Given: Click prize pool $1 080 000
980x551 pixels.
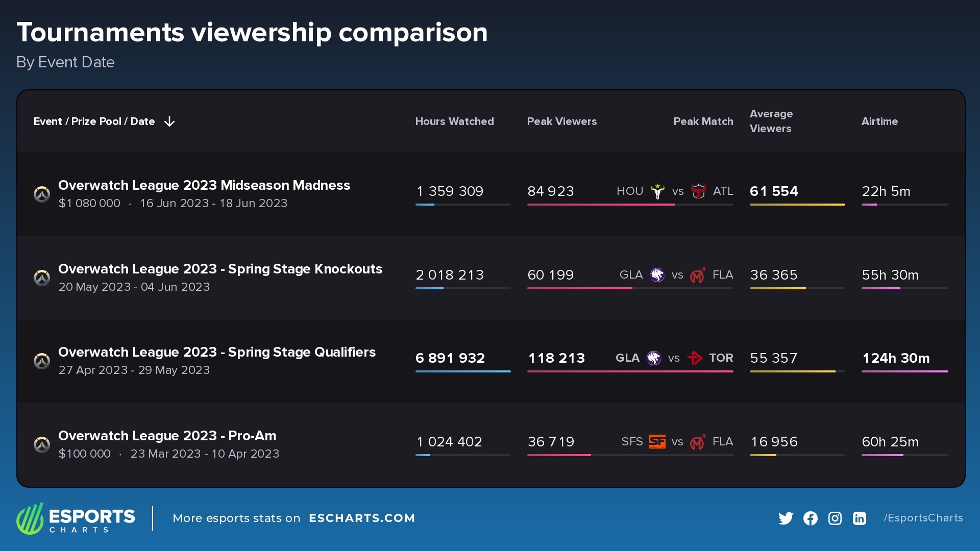Looking at the screenshot, I should click(x=89, y=203).
